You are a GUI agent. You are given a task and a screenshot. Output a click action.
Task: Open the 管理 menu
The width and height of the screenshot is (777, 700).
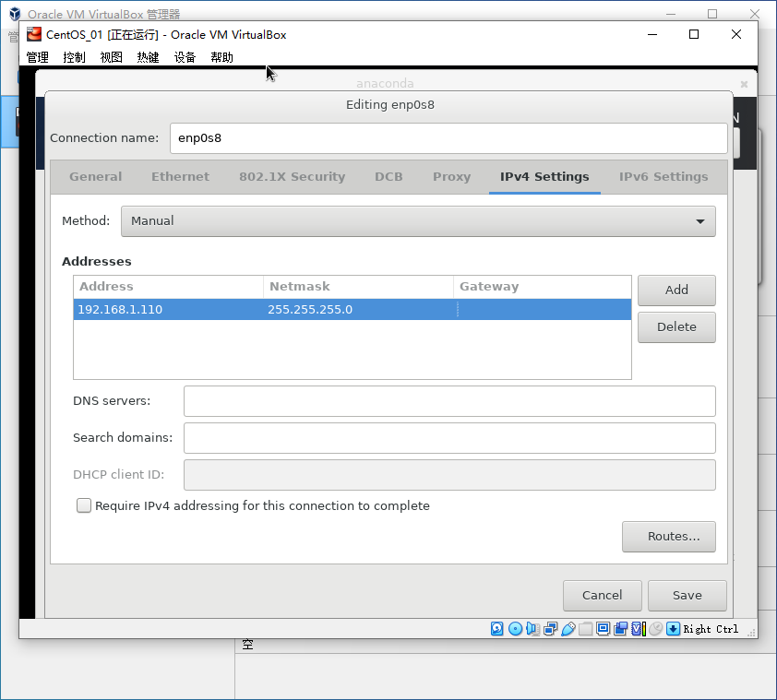(37, 57)
